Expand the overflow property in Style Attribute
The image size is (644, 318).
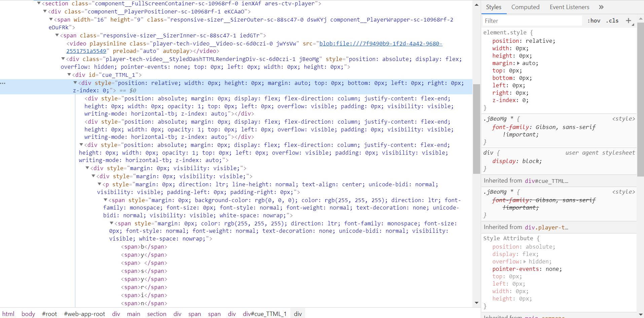525,261
